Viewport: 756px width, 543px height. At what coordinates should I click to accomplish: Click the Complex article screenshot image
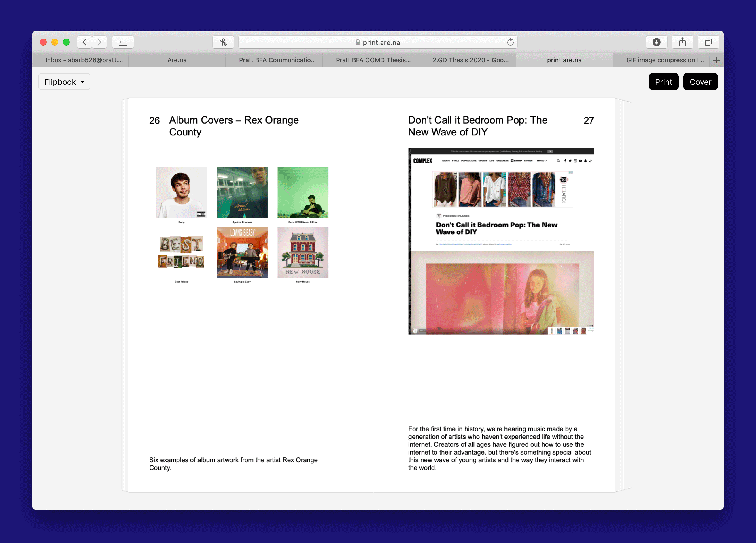501,242
